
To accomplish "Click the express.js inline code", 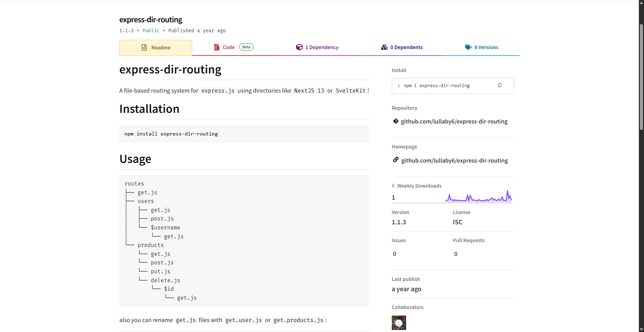I will click(218, 91).
